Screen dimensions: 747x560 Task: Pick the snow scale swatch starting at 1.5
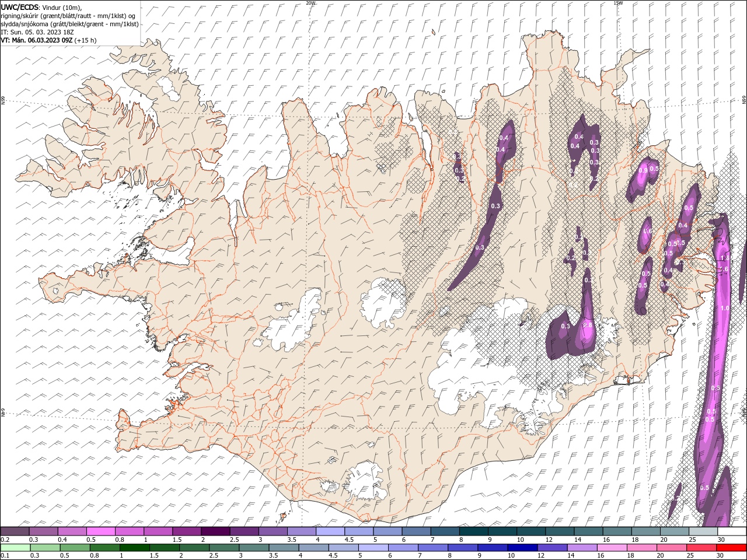(187, 531)
